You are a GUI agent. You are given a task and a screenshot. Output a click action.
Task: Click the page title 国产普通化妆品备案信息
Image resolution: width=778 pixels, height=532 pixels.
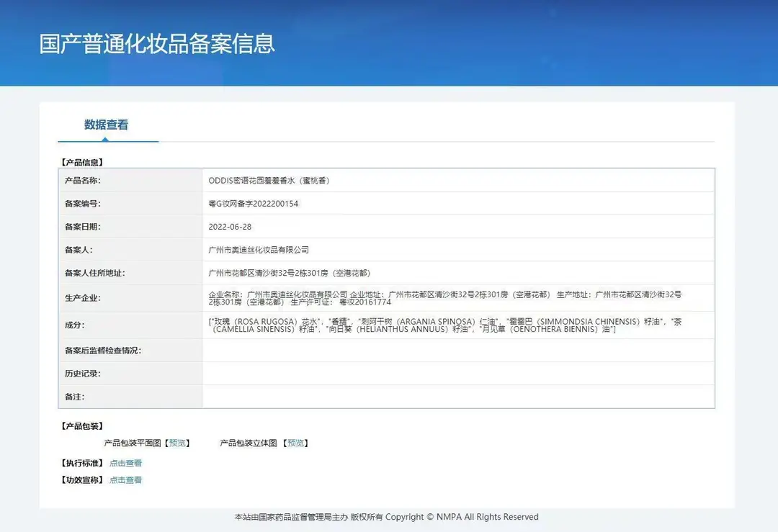(x=157, y=44)
